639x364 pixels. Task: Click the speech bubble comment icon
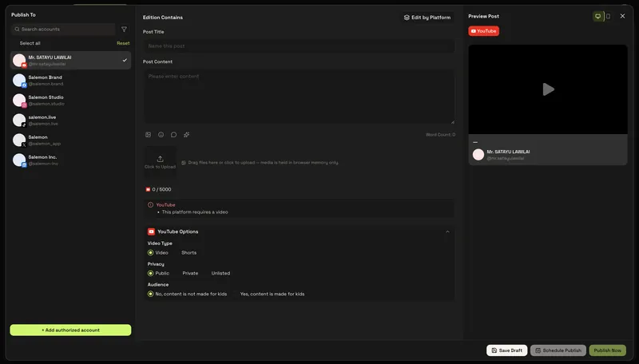(173, 135)
